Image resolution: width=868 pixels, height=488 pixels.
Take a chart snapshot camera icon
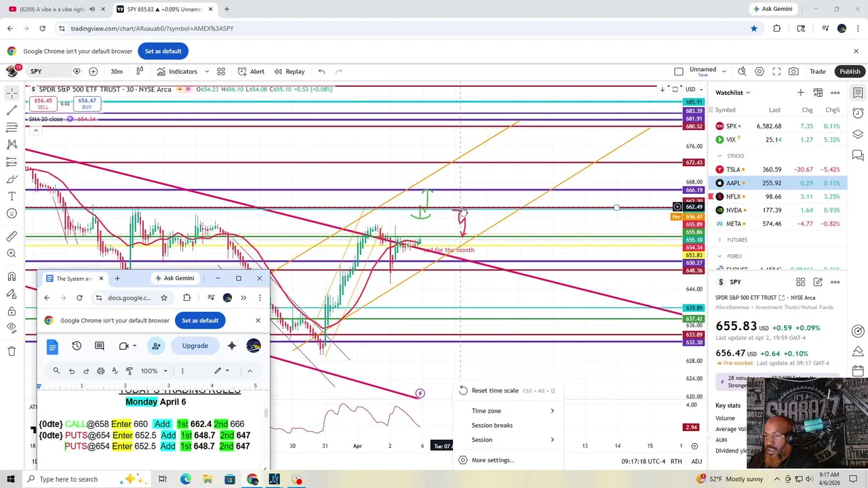(793, 71)
